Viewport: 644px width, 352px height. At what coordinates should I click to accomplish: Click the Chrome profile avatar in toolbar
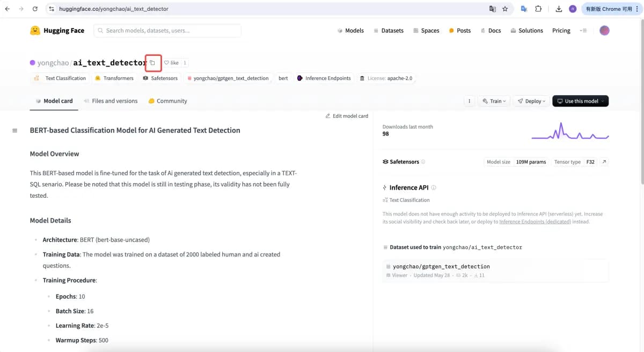tap(573, 9)
